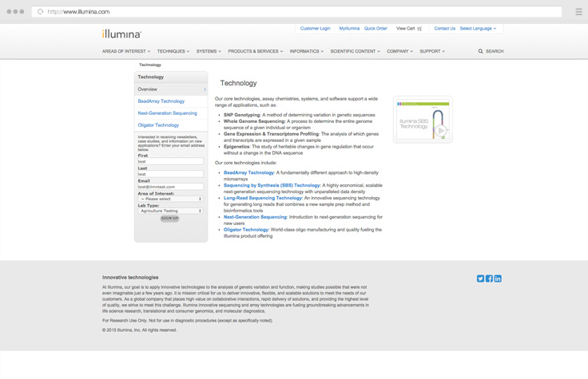Image resolution: width=588 pixels, height=379 pixels.
Task: Click the search magnifier icon
Action: coord(481,51)
